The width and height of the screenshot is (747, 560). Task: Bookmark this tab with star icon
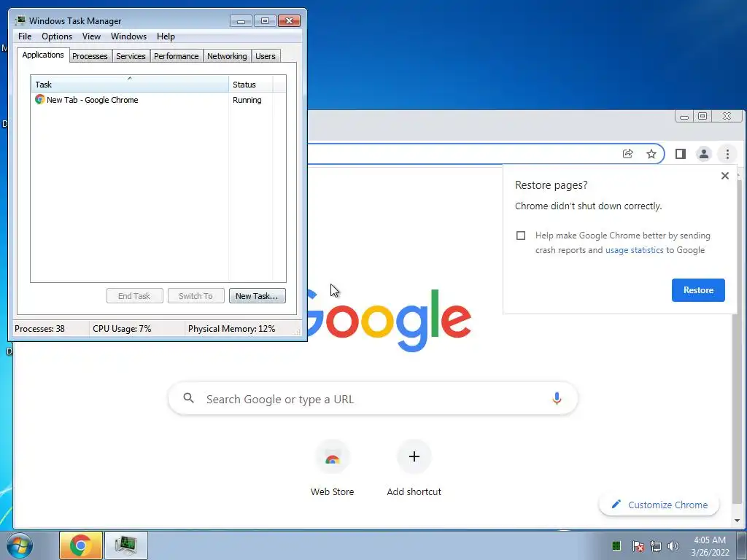[x=651, y=154]
